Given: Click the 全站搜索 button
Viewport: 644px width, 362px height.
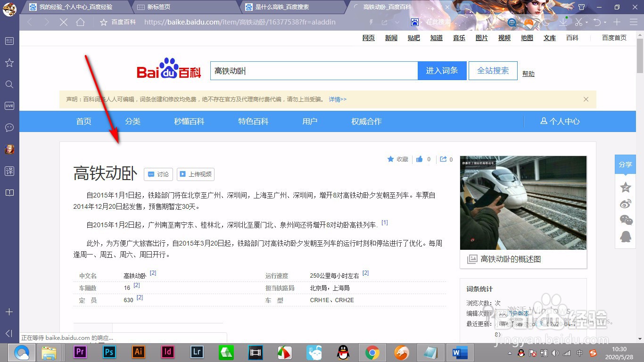Looking at the screenshot, I should coord(493,71).
